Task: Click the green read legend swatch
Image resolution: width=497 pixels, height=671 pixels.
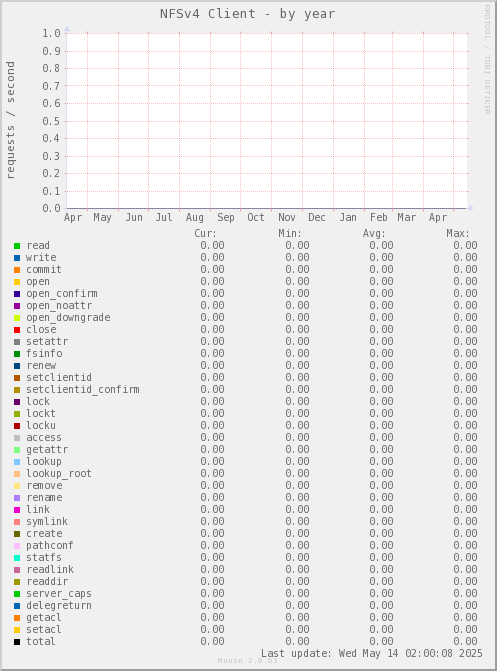Action: pos(17,246)
